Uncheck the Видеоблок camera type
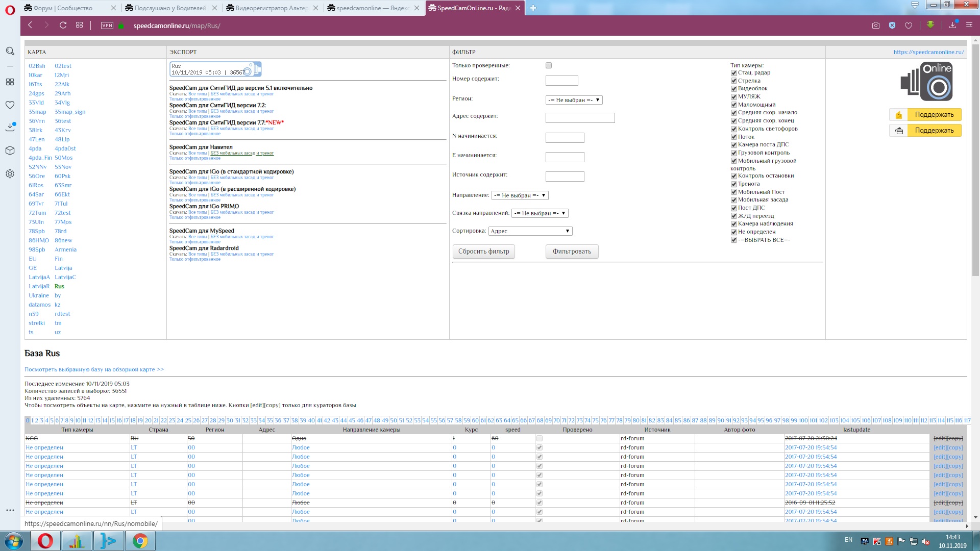The height and width of the screenshot is (551, 980). [x=734, y=89]
